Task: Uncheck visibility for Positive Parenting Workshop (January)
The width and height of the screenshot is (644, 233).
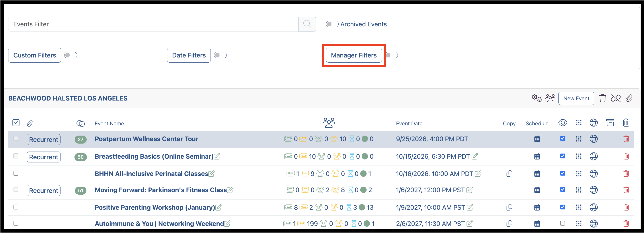Action: click(562, 207)
